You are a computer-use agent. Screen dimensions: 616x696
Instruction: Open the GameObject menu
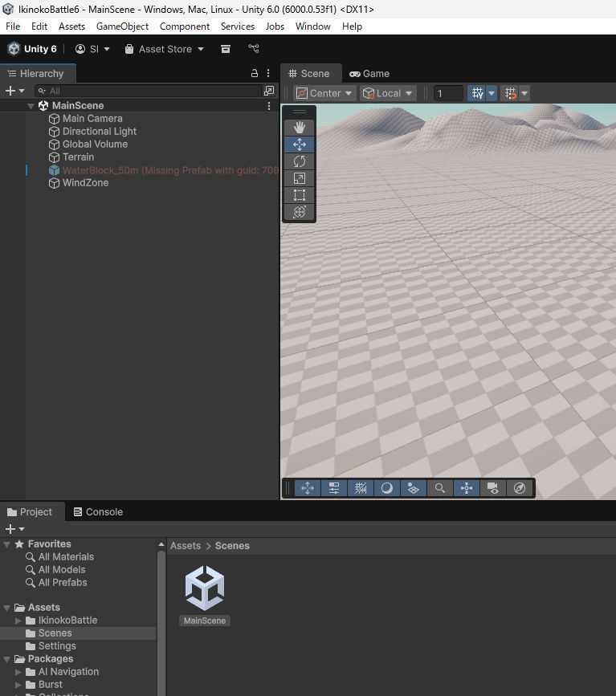click(x=122, y=26)
